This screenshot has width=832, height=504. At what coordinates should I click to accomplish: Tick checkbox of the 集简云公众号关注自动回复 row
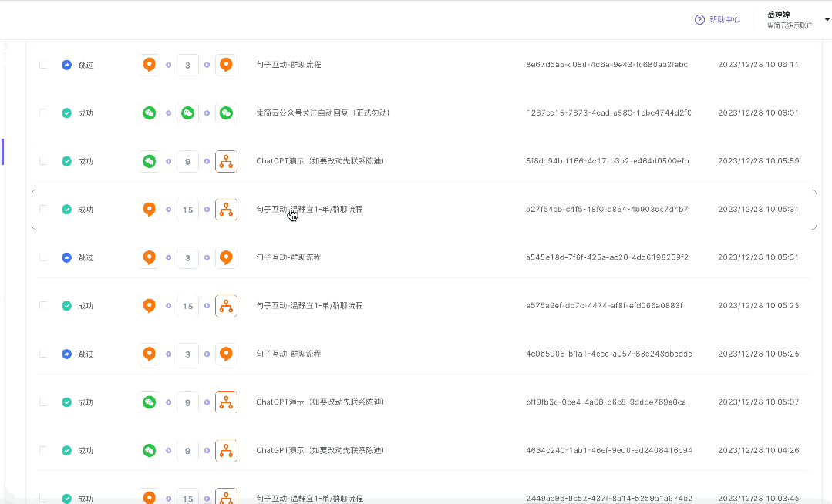click(43, 113)
